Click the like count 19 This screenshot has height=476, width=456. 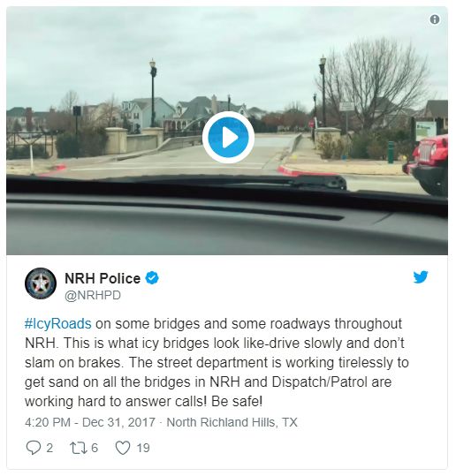click(143, 448)
